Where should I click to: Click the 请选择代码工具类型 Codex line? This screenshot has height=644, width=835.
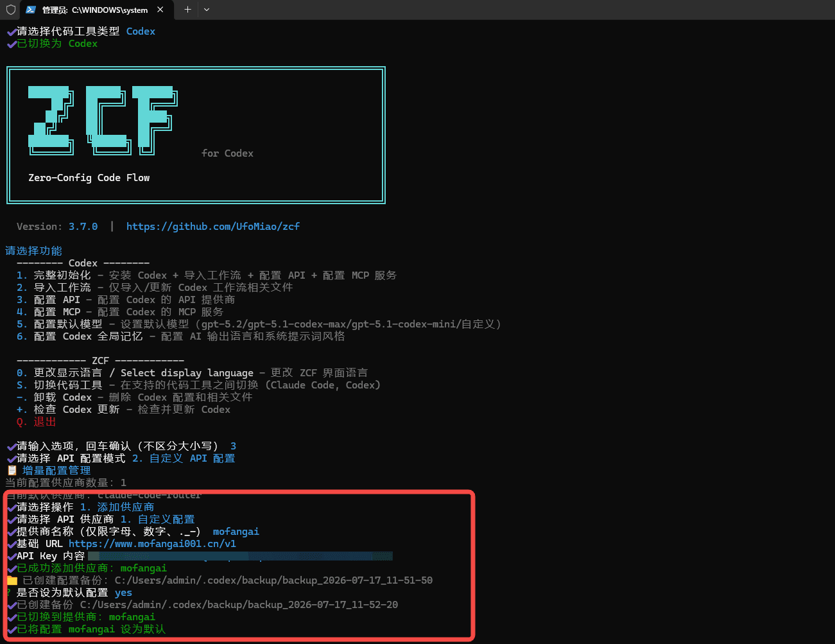point(81,31)
